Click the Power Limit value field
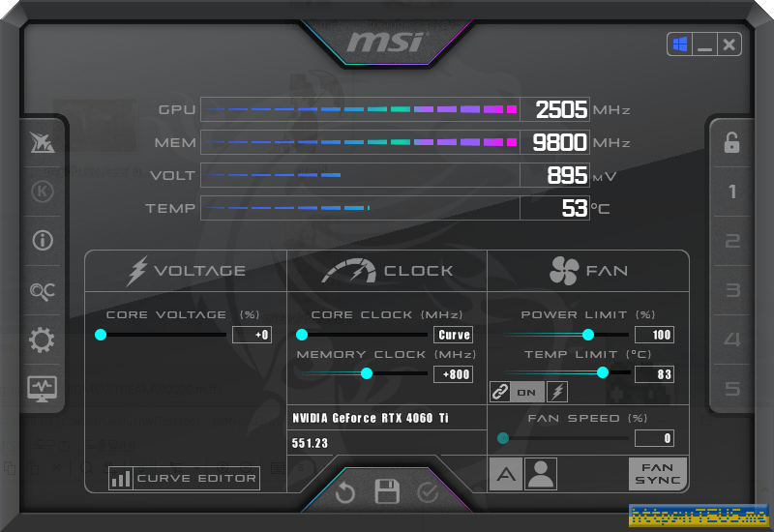Screen dimensions: 774x532 pyautogui.click(x=654, y=335)
